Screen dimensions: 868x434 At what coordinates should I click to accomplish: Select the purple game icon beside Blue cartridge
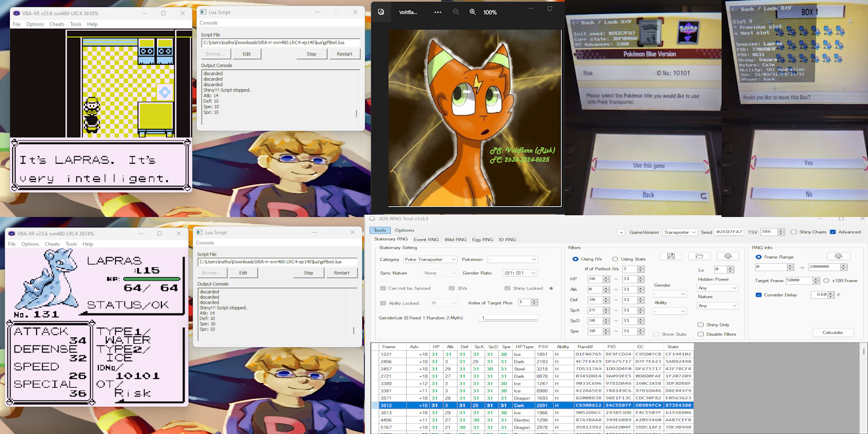pos(687,32)
